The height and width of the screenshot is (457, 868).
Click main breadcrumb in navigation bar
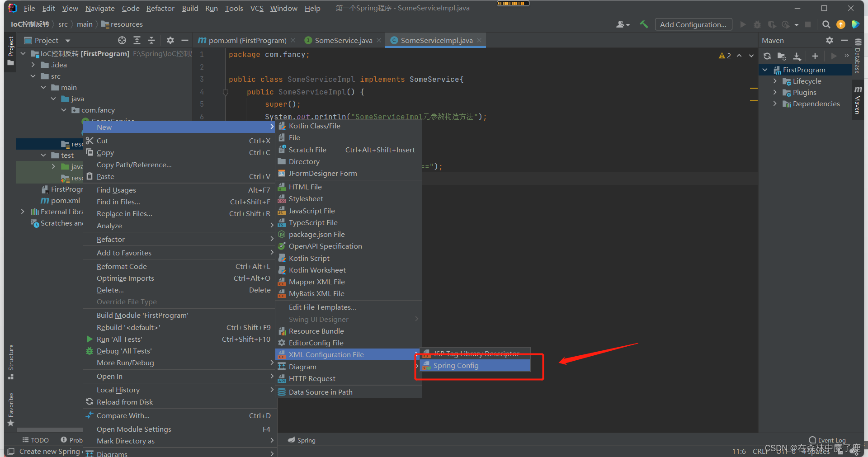click(85, 24)
